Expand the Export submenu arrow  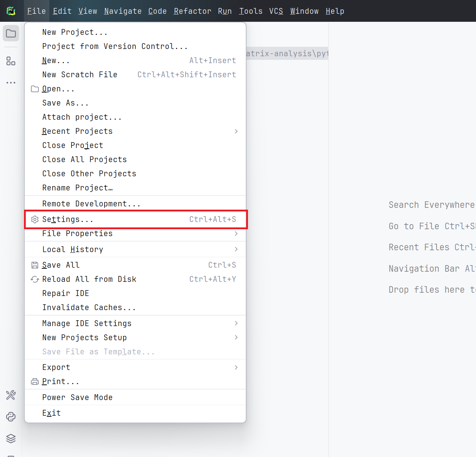tap(236, 367)
